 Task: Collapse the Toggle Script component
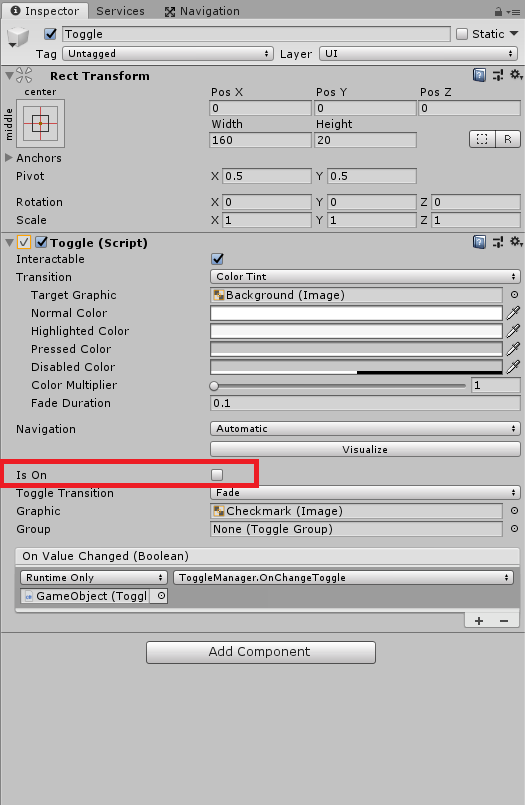point(9,242)
